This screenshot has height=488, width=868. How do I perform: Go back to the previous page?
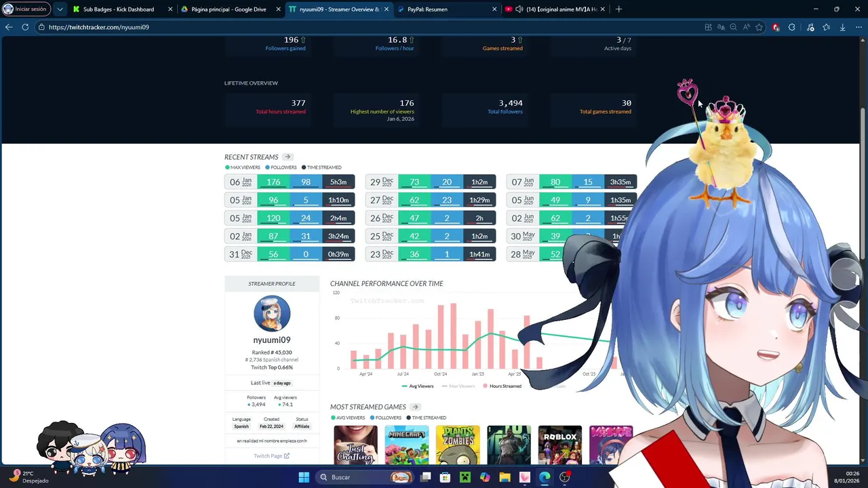click(9, 27)
